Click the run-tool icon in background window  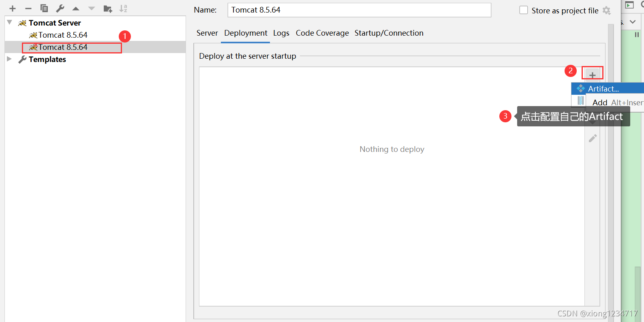click(x=629, y=5)
